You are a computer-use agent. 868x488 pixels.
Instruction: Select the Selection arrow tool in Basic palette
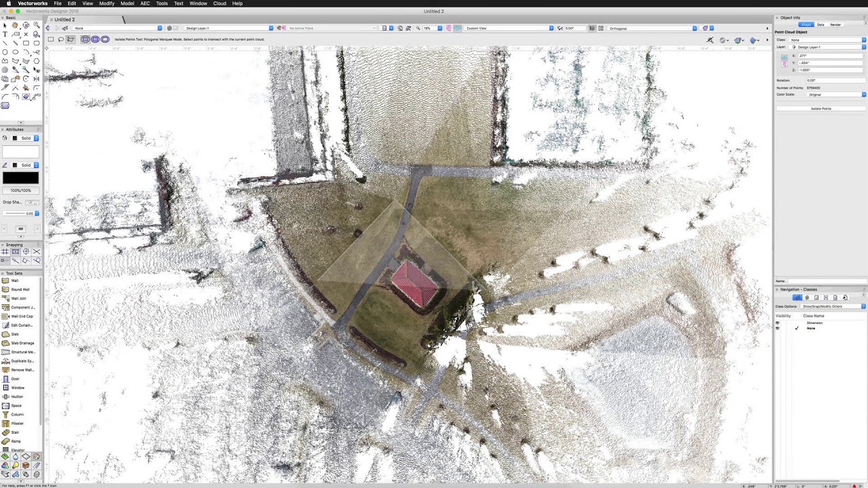tap(5, 26)
